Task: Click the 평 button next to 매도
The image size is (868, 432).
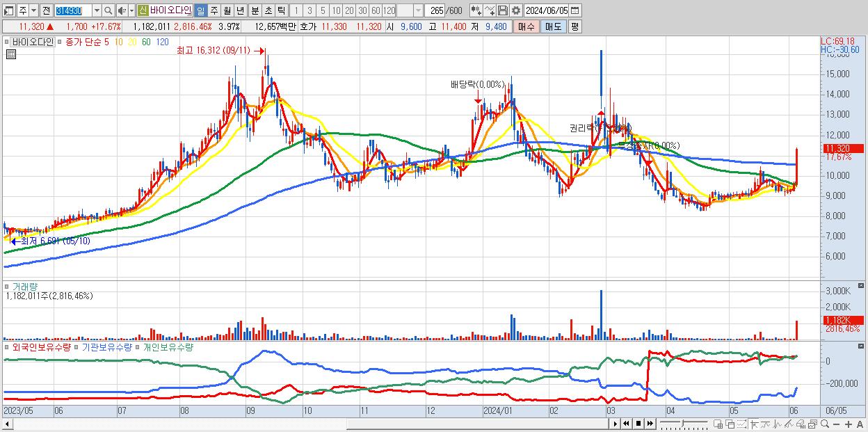Action: point(574,26)
